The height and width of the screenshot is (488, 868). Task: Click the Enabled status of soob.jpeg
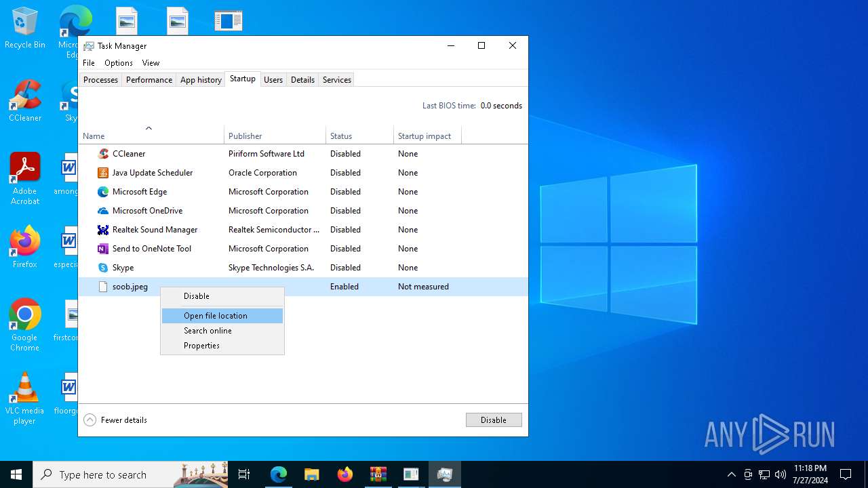pyautogui.click(x=344, y=287)
